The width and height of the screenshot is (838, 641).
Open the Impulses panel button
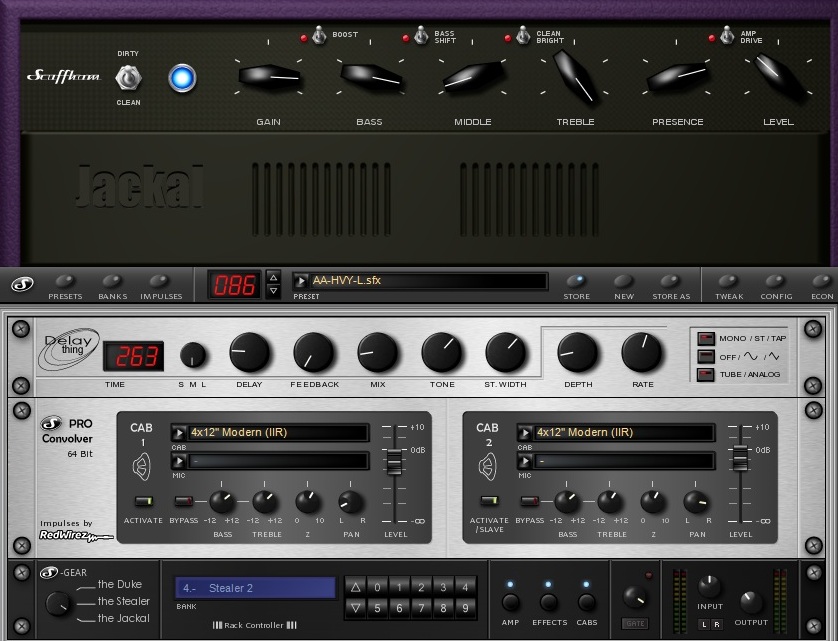click(x=160, y=281)
